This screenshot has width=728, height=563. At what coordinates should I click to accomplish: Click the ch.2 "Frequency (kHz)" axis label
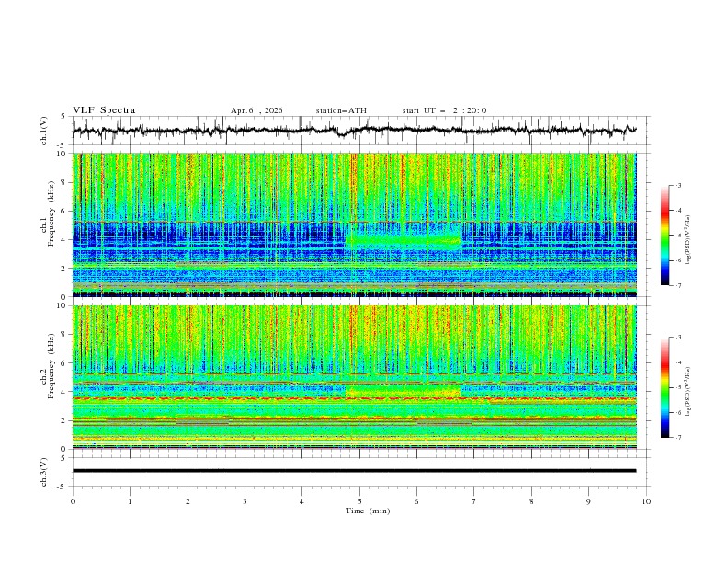point(51,366)
